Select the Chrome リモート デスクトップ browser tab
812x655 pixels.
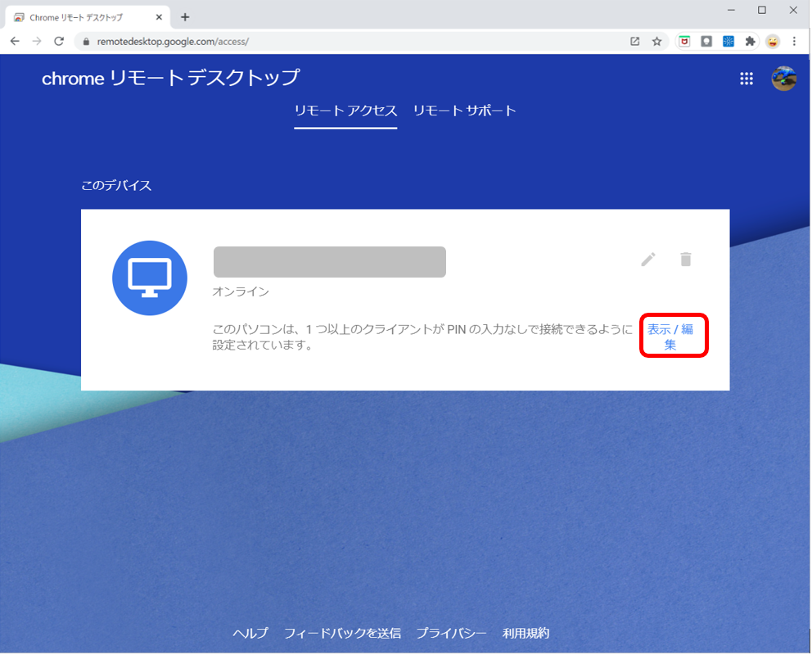point(88,17)
